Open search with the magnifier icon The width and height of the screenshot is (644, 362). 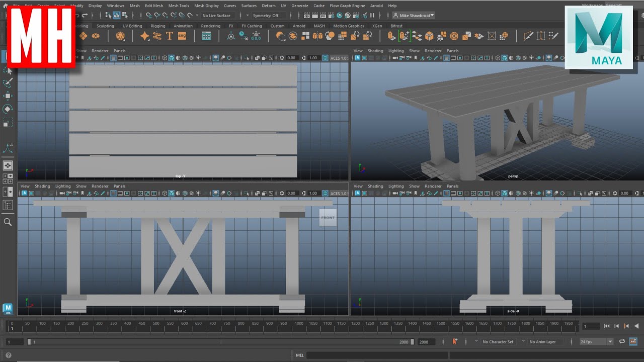8,222
